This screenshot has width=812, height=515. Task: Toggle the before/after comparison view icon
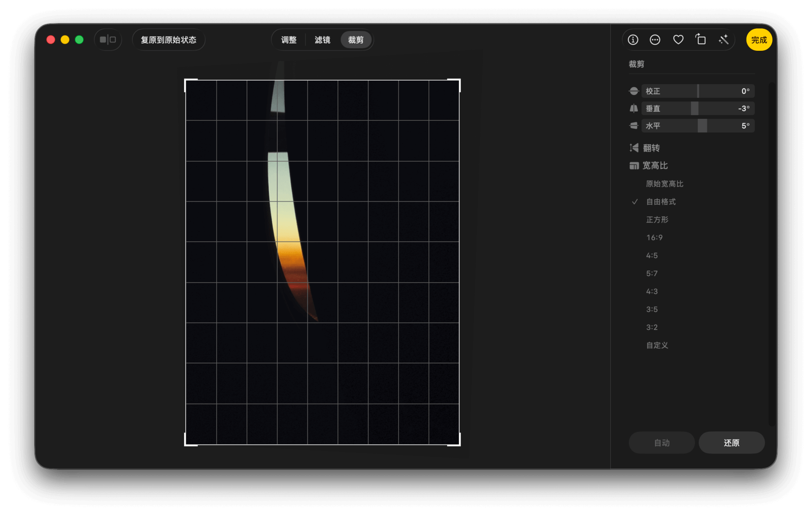(108, 40)
